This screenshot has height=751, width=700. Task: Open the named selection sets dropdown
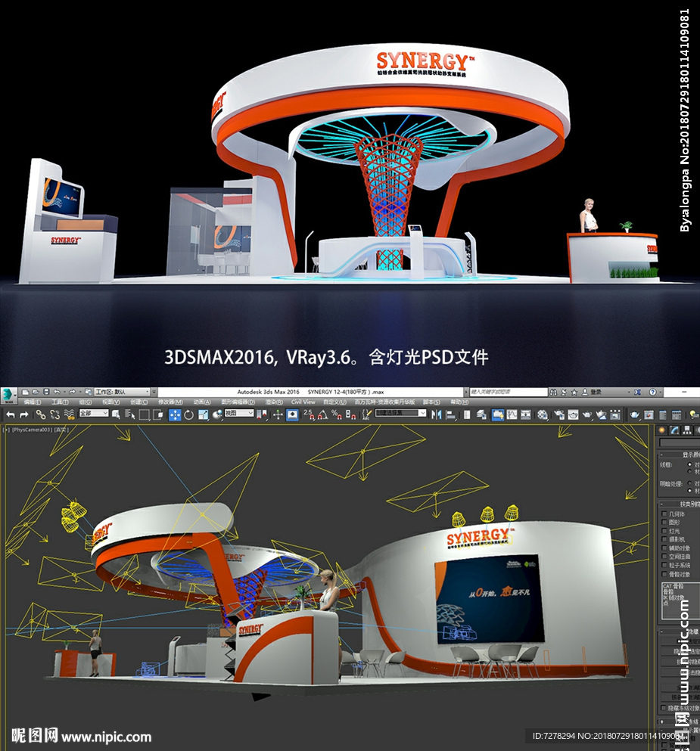pos(400,413)
